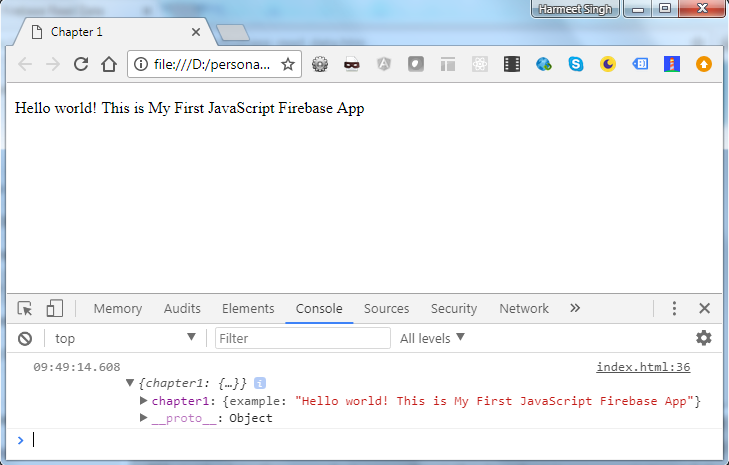Click the orange update arrow icon

point(704,64)
